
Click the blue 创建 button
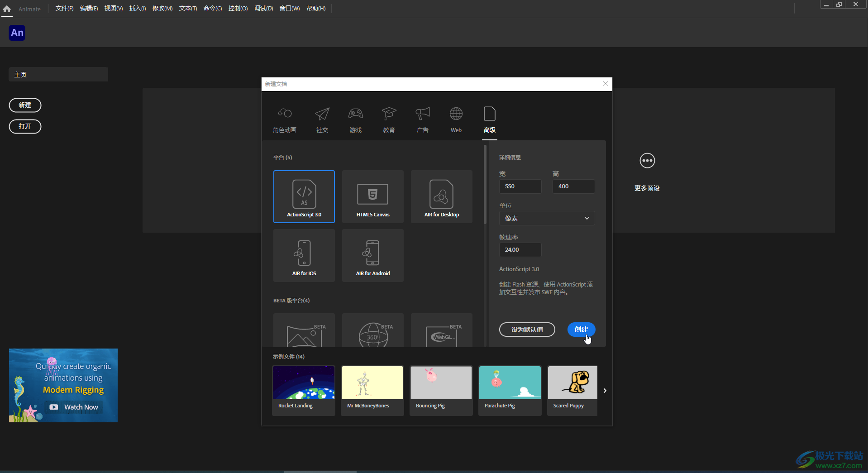581,330
